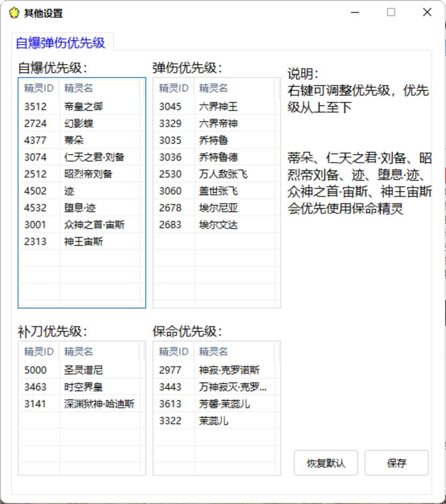Image resolution: width=446 pixels, height=504 pixels.
Task: Click the 恢复默认 button
Action: coord(326,463)
